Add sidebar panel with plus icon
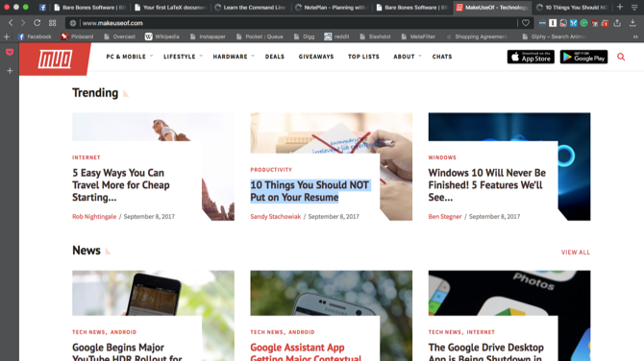 (10, 71)
